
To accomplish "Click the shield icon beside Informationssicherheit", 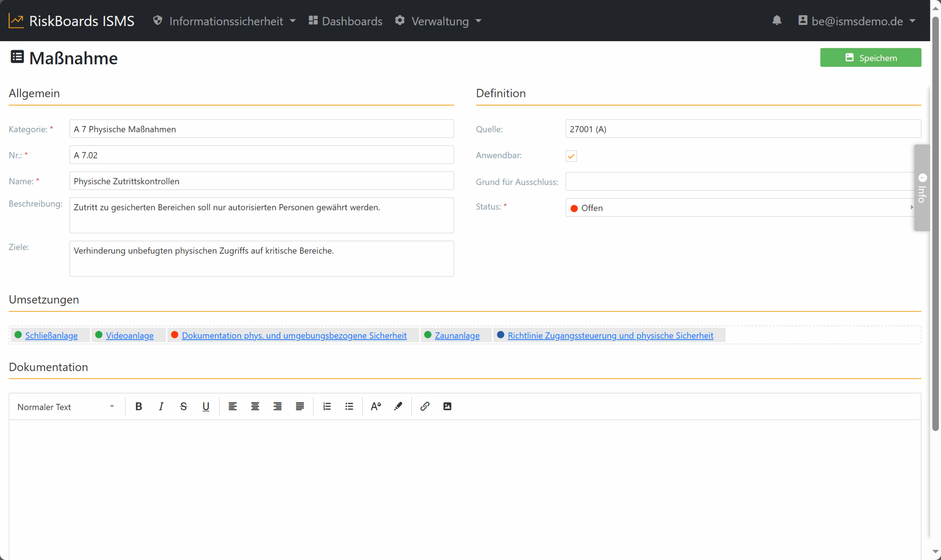I will [x=158, y=20].
